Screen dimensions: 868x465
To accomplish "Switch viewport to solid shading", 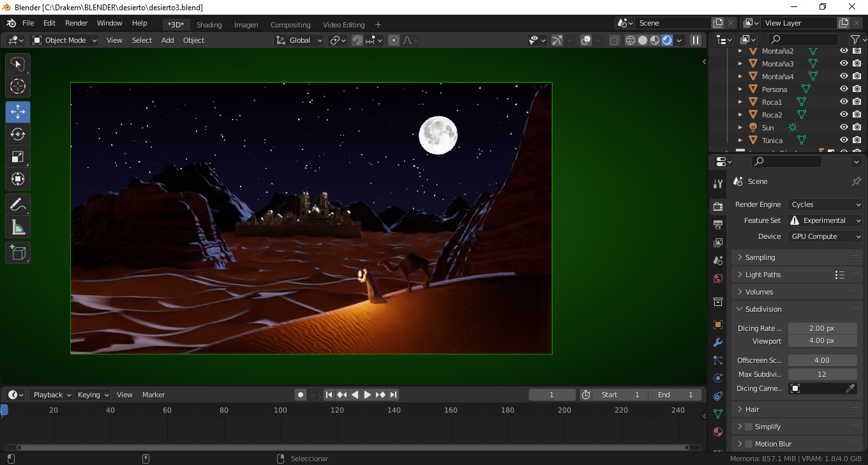I will 643,40.
